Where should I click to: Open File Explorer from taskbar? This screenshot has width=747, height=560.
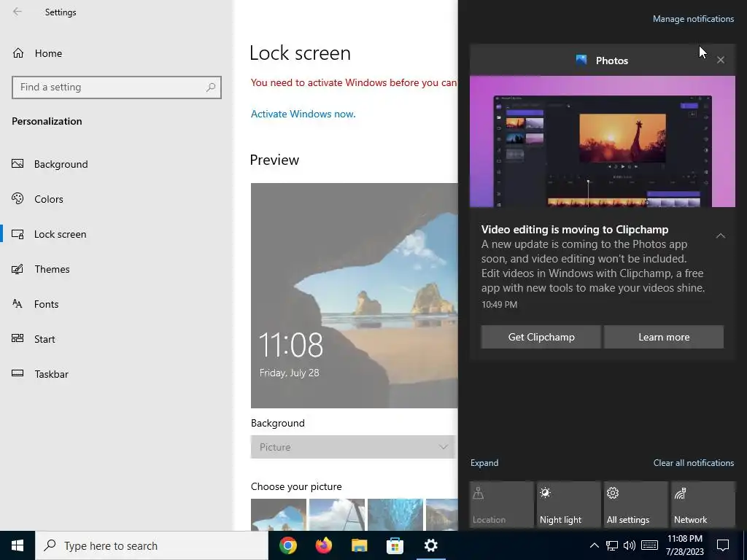359,545
